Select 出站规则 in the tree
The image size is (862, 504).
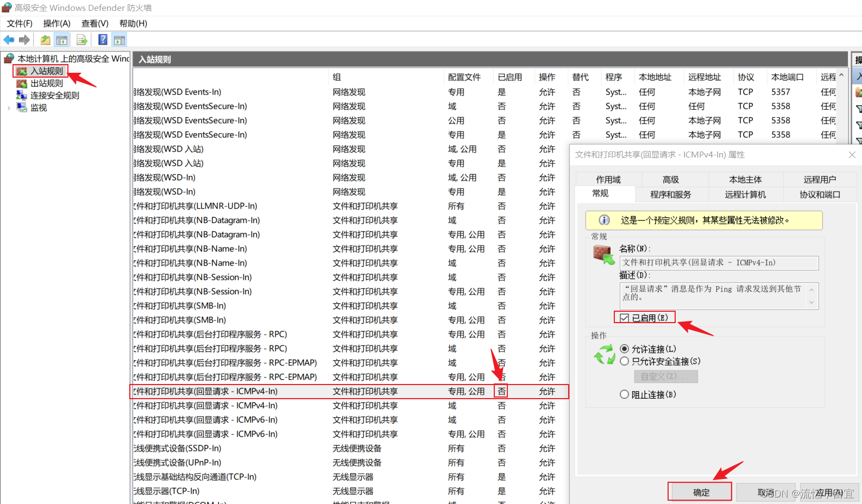(47, 83)
